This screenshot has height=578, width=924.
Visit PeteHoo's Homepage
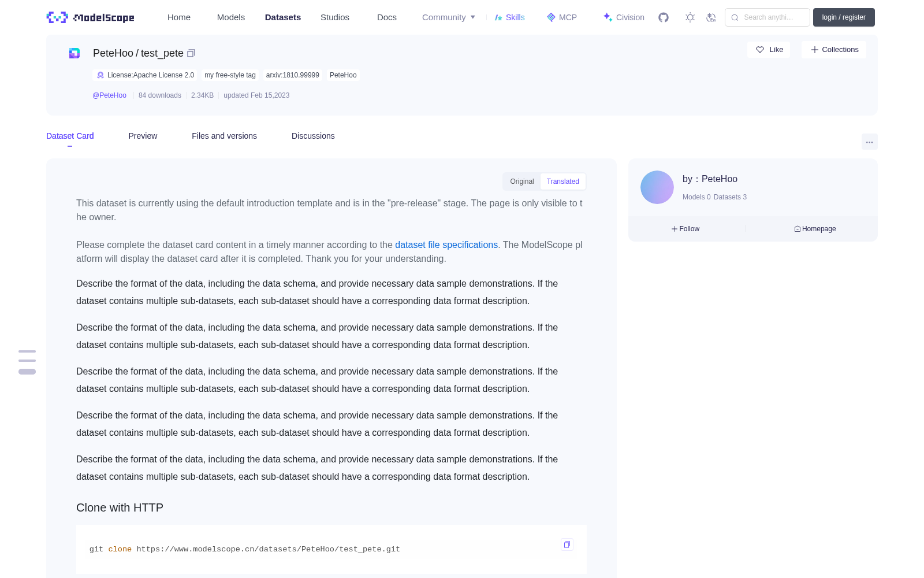[815, 229]
